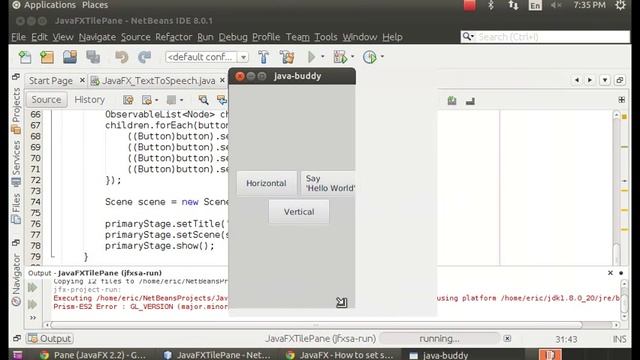
Task: Click the Network indicator icon
Action: point(513,5)
